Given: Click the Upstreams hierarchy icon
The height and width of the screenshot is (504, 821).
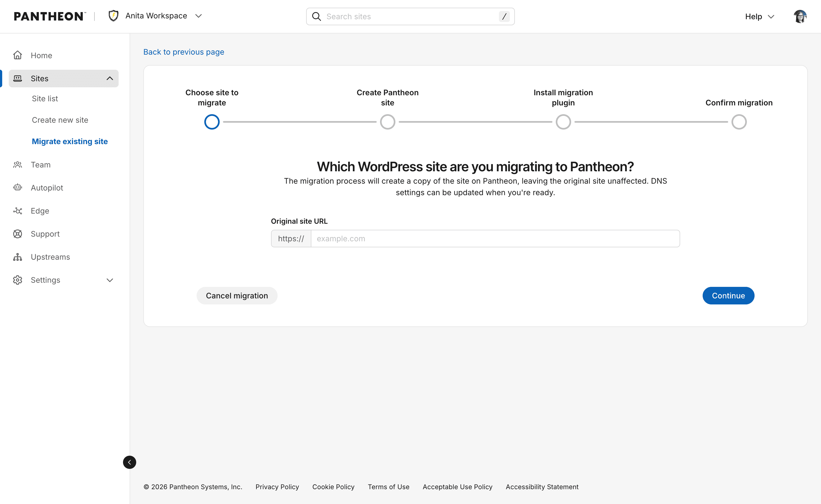Looking at the screenshot, I should pyautogui.click(x=18, y=257).
